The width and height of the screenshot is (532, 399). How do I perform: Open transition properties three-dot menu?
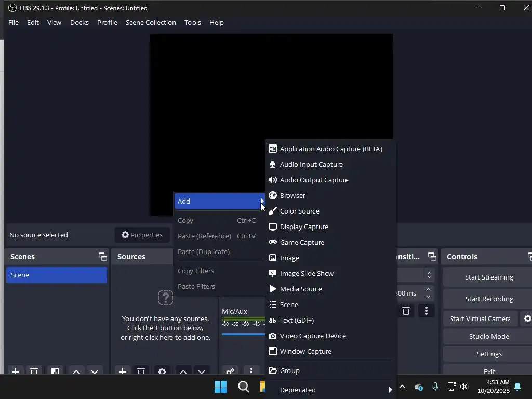[x=427, y=311]
